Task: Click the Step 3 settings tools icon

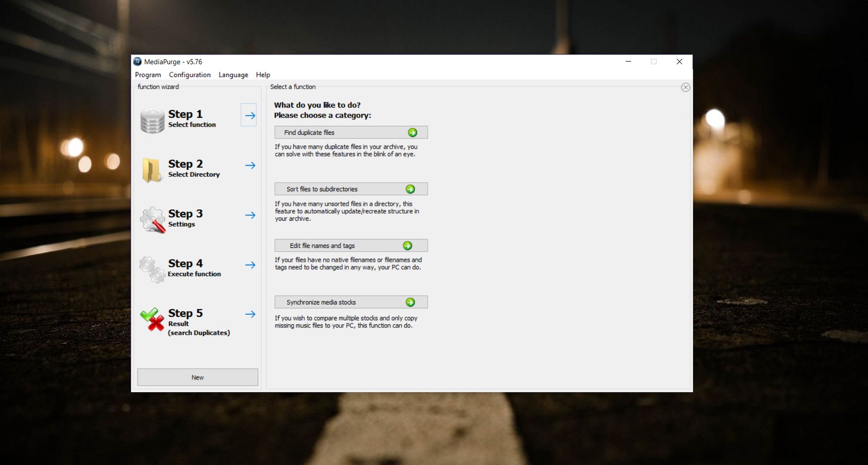Action: [x=153, y=220]
